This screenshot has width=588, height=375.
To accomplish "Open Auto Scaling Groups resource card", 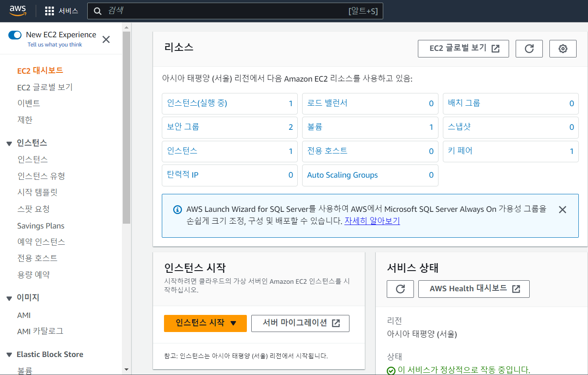I will tap(370, 175).
